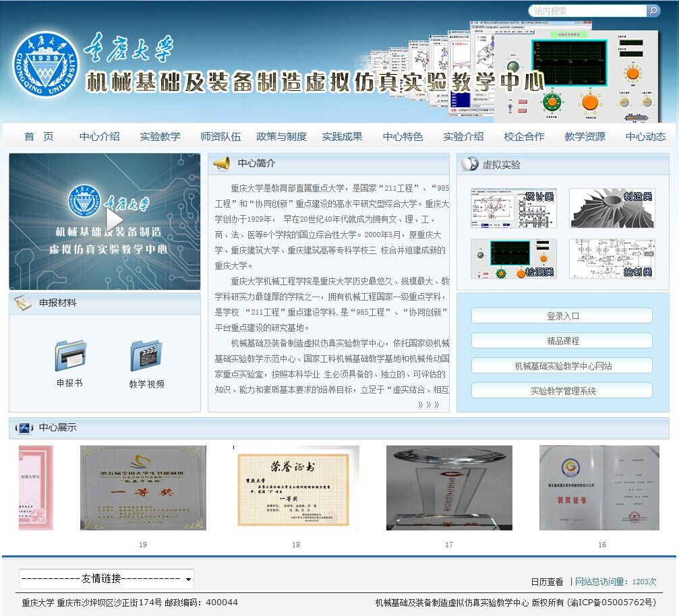Open the 申报书 printer folder icon
The width and height of the screenshot is (679, 616).
70,355
